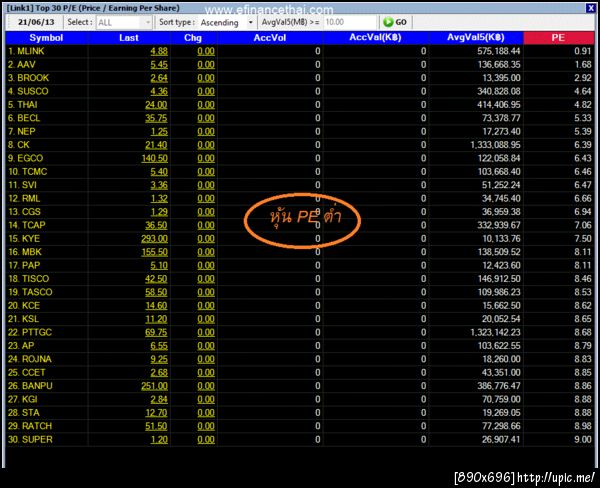The image size is (600, 488).
Task: Select the 16. MBK symbol
Action: 24,252
